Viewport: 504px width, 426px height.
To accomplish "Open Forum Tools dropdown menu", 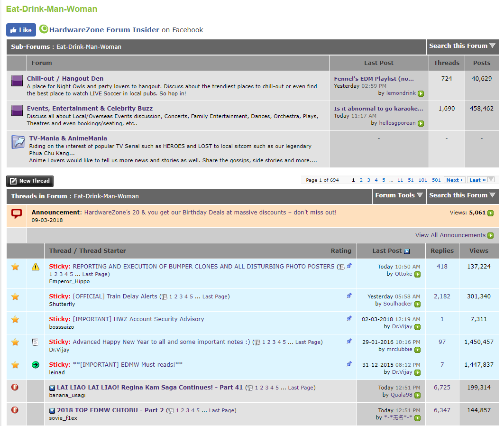I will coord(399,195).
